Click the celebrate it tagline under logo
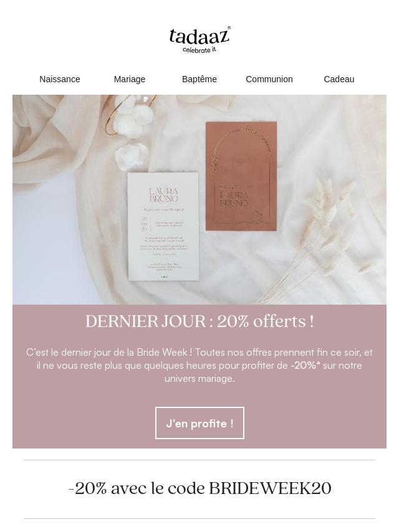The image size is (399, 532). (x=199, y=50)
